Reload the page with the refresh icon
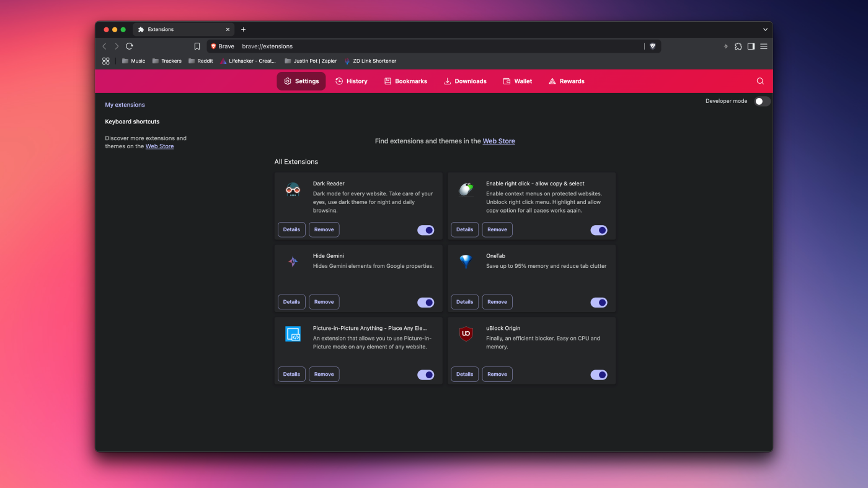The height and width of the screenshot is (488, 868). 130,47
